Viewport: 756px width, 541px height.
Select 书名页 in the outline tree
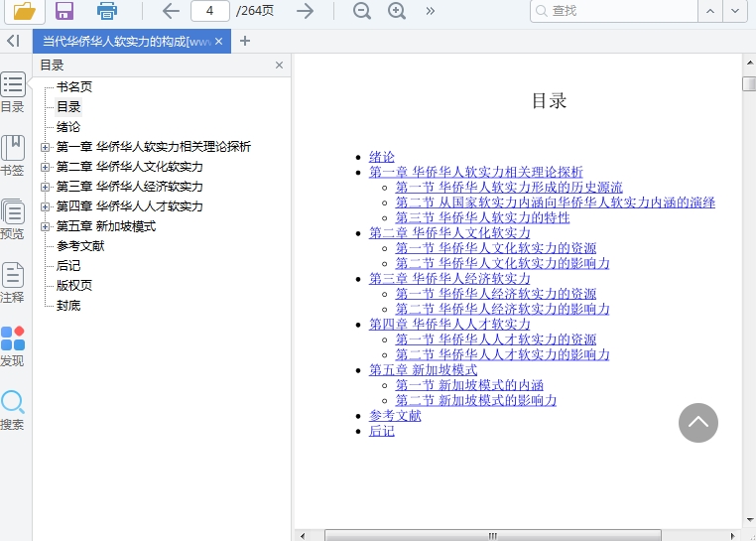(x=74, y=87)
